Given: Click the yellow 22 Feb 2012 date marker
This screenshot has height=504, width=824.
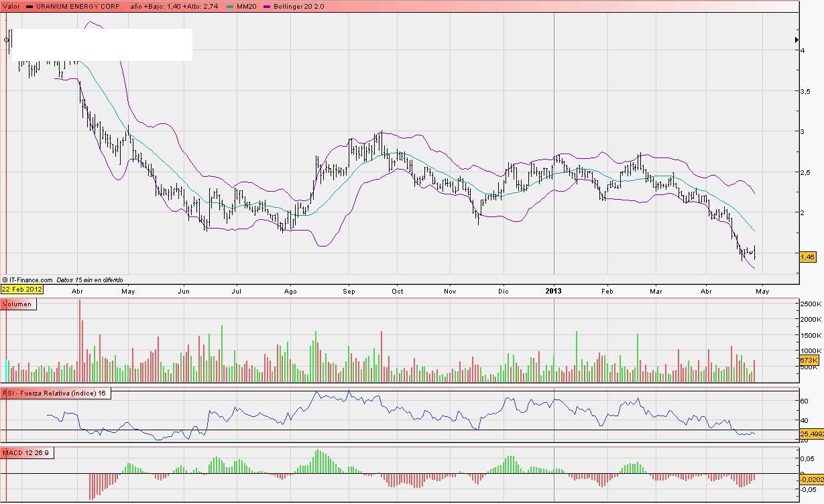Looking at the screenshot, I should tap(21, 290).
